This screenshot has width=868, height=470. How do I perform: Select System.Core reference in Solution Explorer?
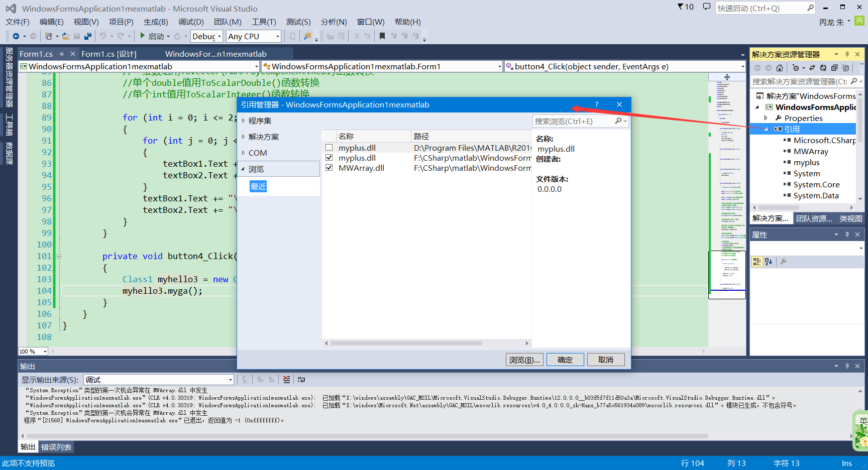(x=817, y=184)
